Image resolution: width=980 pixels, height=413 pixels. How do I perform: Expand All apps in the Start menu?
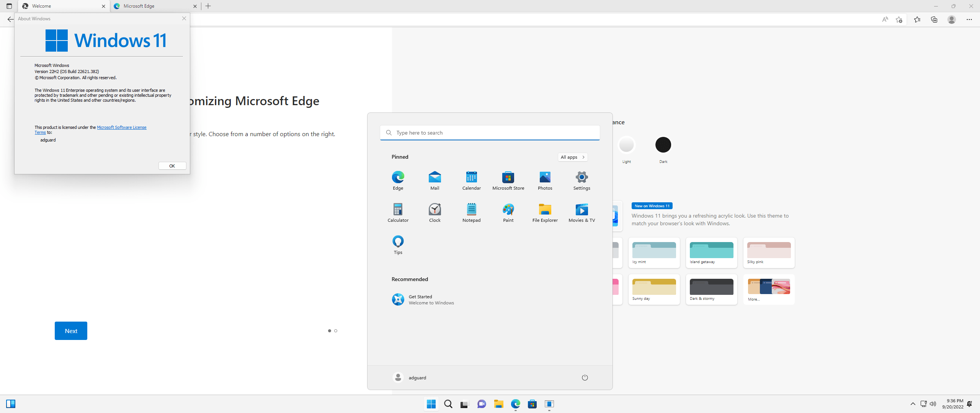point(572,157)
